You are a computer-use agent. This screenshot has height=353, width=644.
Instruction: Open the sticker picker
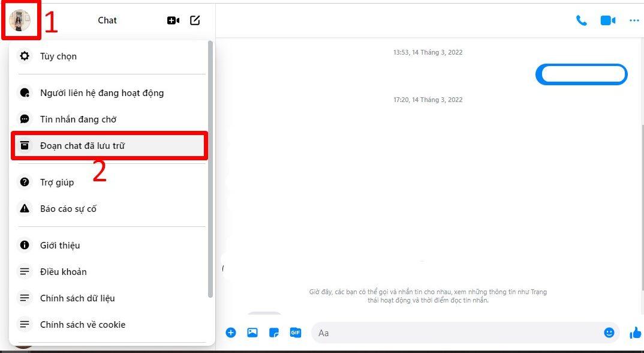click(274, 333)
